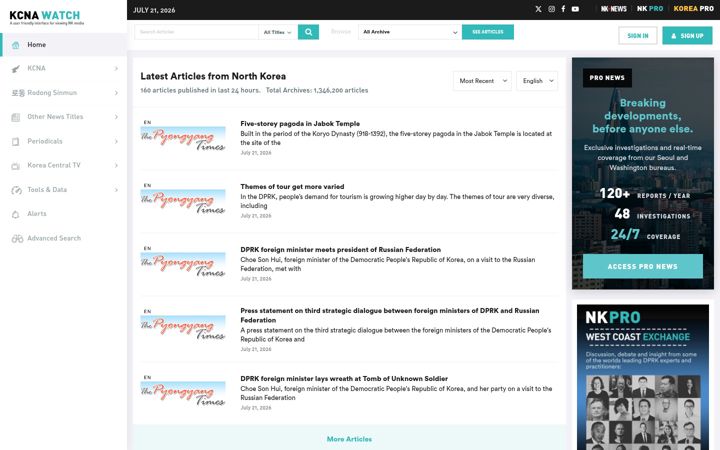Expand the Rodong Sinmun sidebar section
720x450 pixels.
click(x=63, y=93)
